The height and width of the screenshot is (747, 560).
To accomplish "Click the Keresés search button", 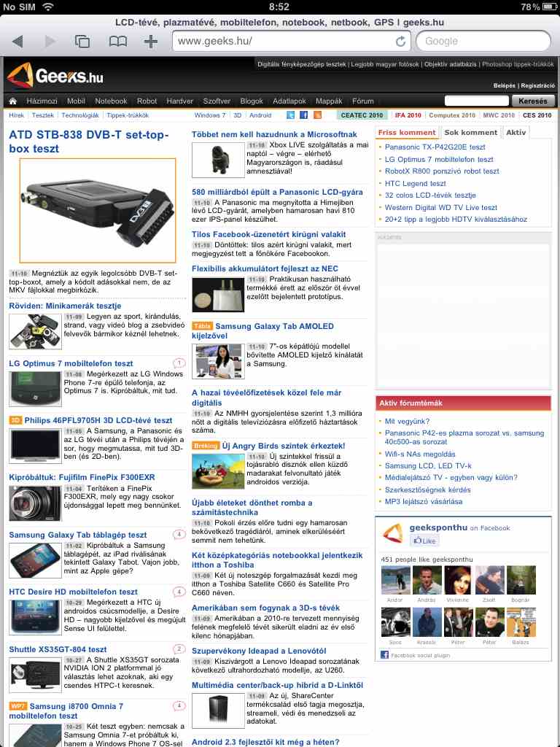I will [x=533, y=101].
